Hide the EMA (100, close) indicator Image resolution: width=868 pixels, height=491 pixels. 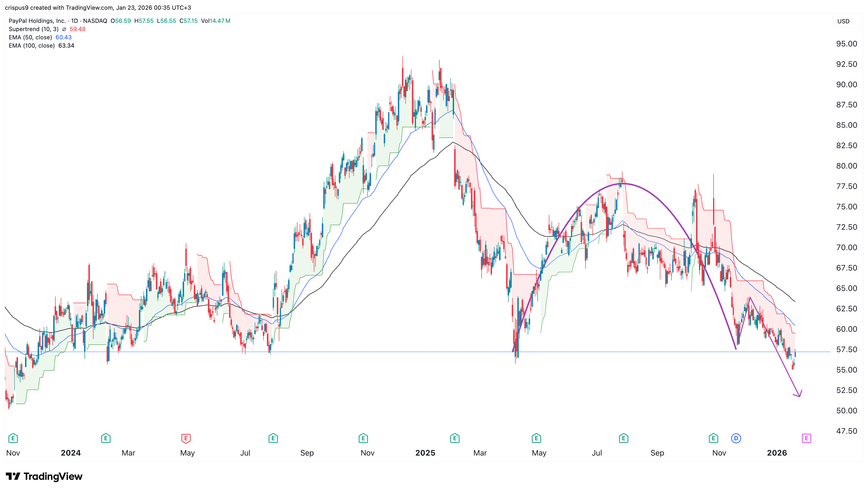click(x=32, y=45)
